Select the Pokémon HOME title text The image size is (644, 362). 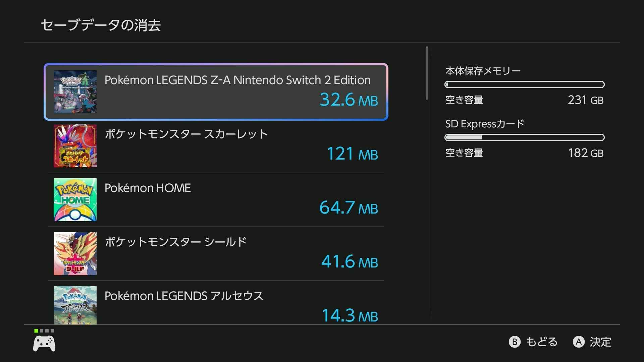[148, 188]
